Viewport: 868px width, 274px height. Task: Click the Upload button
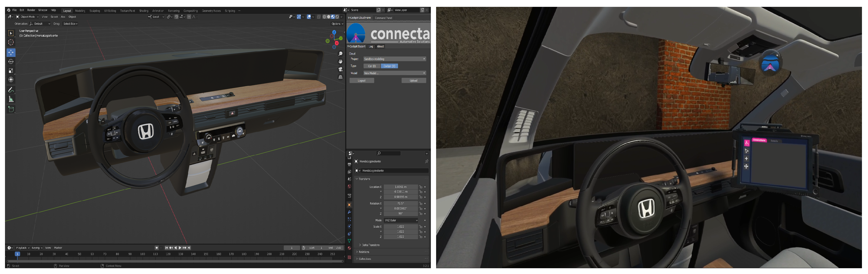coord(414,81)
